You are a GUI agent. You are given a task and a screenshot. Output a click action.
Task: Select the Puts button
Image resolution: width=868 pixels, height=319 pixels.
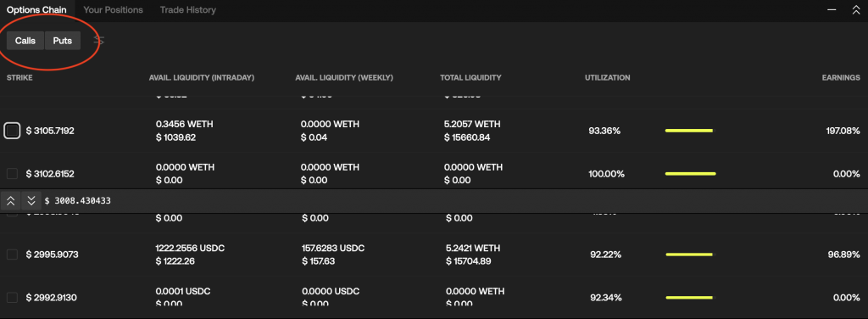[63, 41]
